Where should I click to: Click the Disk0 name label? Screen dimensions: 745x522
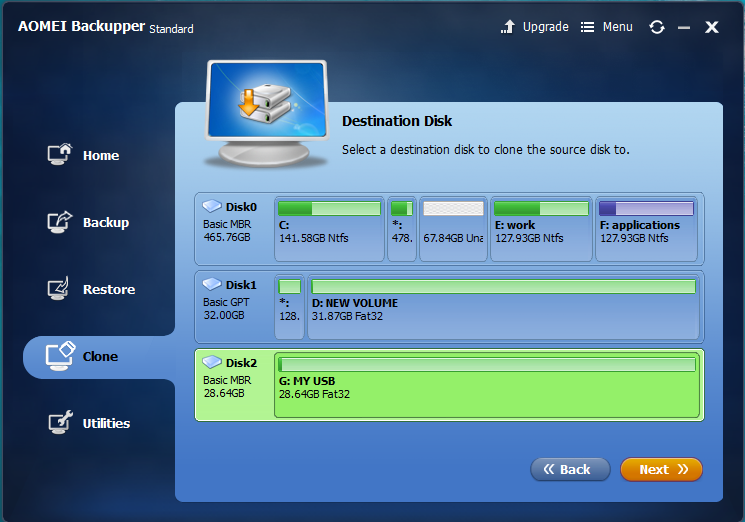click(241, 207)
